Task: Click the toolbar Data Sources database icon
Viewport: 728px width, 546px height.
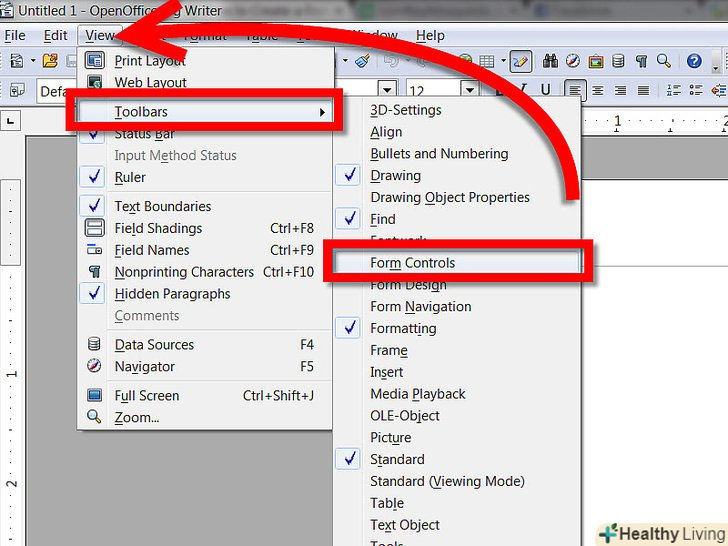Action: pos(618,61)
